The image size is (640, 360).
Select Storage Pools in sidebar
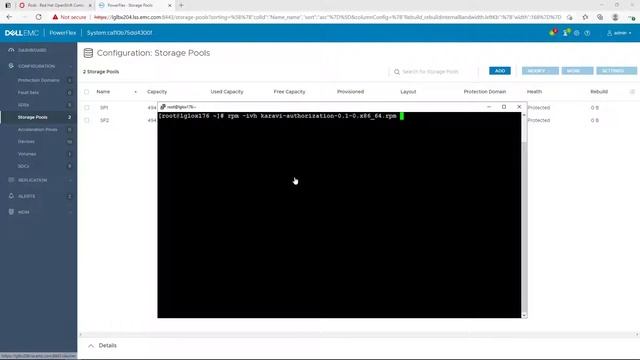(33, 117)
